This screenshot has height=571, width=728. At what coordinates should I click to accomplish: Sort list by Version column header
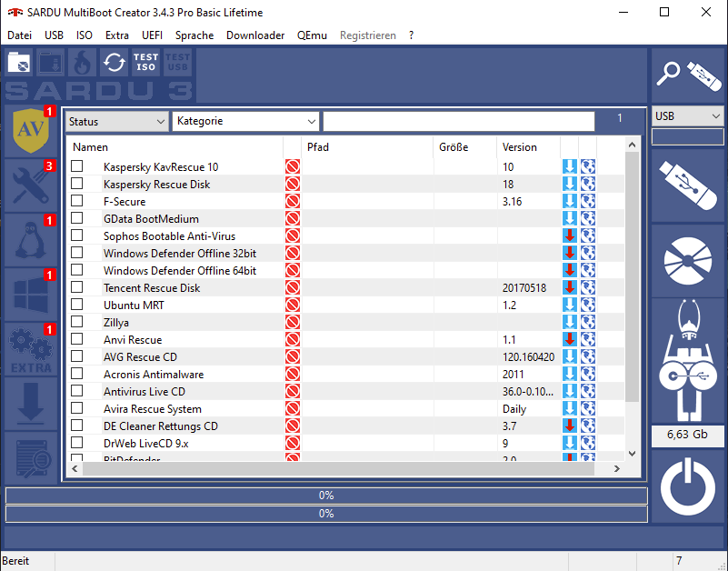coord(528,146)
